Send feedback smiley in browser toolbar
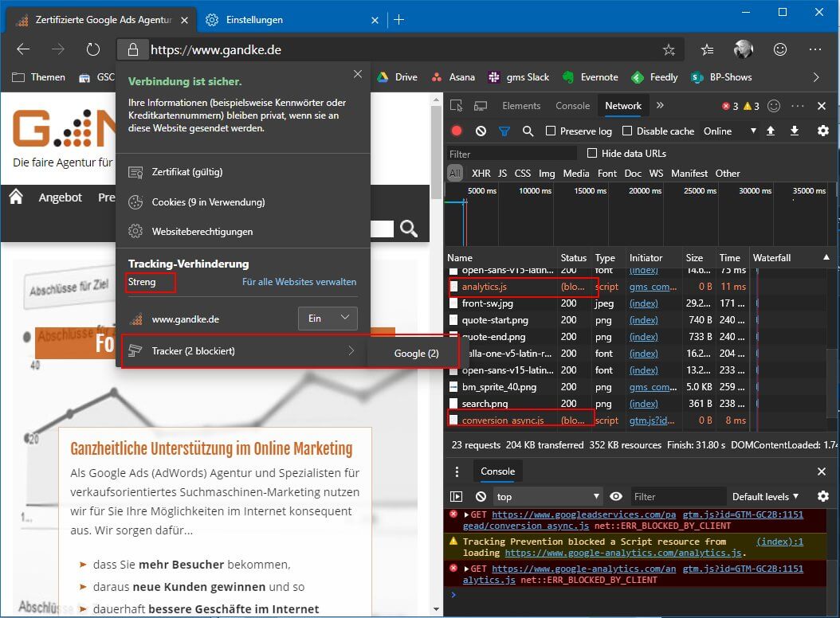This screenshot has height=618, width=840. [x=780, y=49]
